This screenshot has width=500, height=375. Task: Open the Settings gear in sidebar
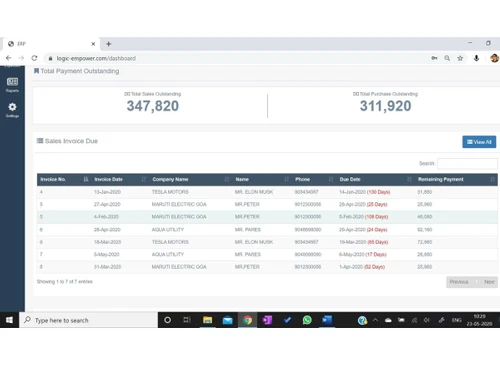pos(12,110)
